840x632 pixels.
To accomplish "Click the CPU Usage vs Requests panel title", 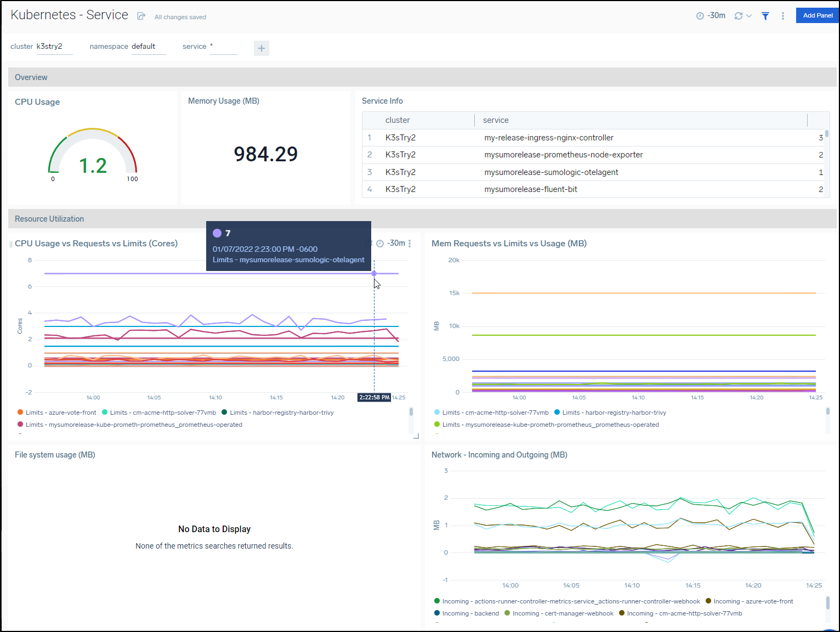I will click(96, 244).
